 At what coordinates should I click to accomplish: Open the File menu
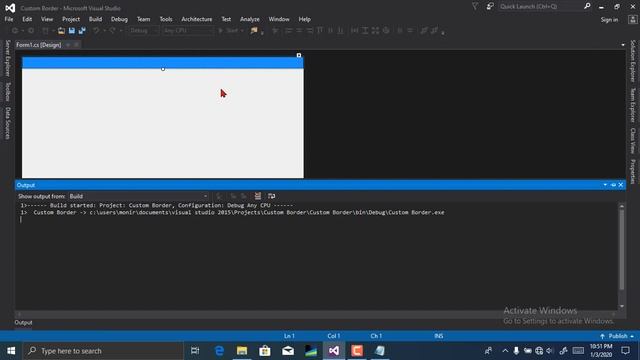coord(9,19)
